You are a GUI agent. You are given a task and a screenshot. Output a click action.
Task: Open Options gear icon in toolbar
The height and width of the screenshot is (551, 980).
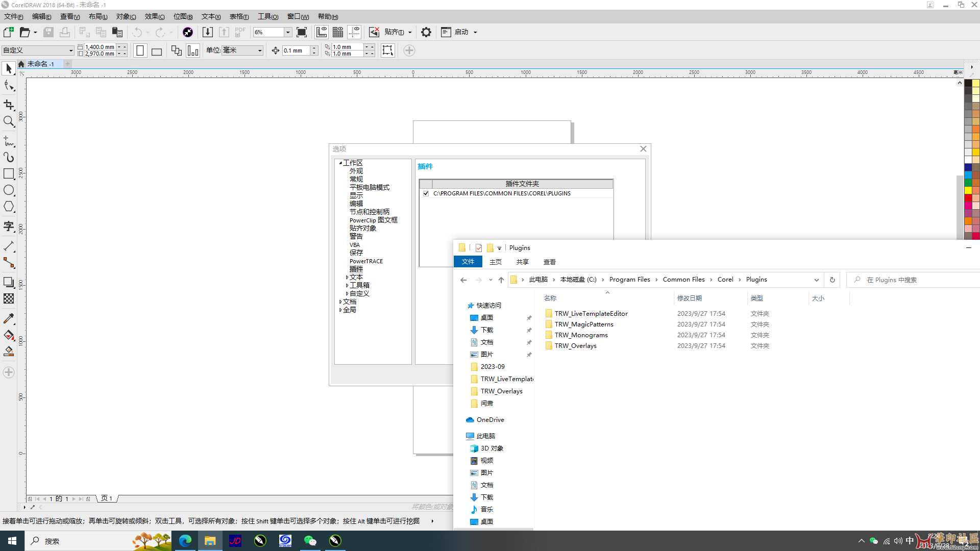(426, 32)
